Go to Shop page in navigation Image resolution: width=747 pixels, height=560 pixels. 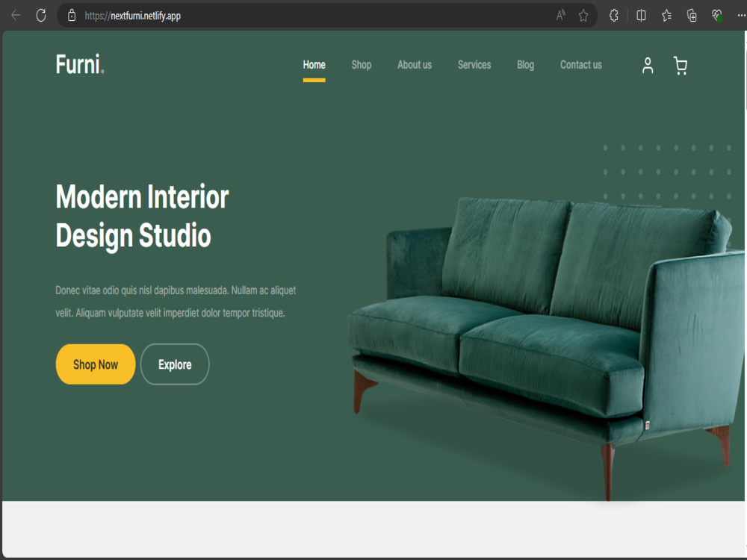(x=361, y=65)
